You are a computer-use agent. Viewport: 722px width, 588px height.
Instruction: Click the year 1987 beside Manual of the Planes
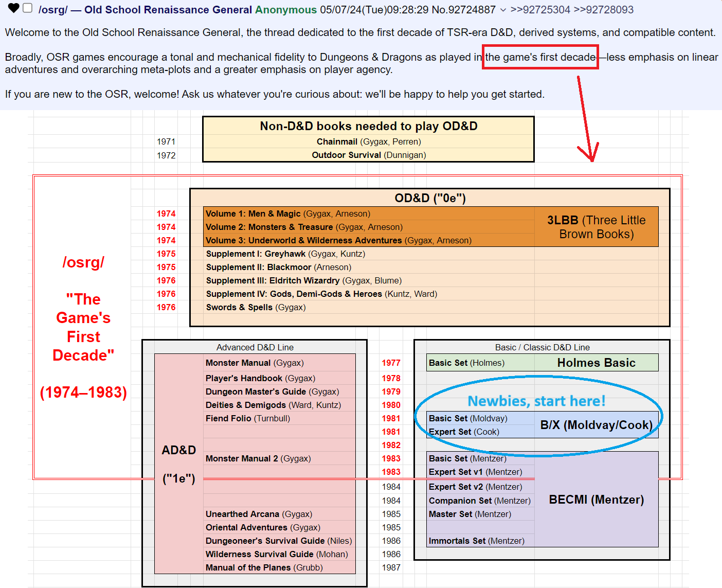(x=391, y=567)
